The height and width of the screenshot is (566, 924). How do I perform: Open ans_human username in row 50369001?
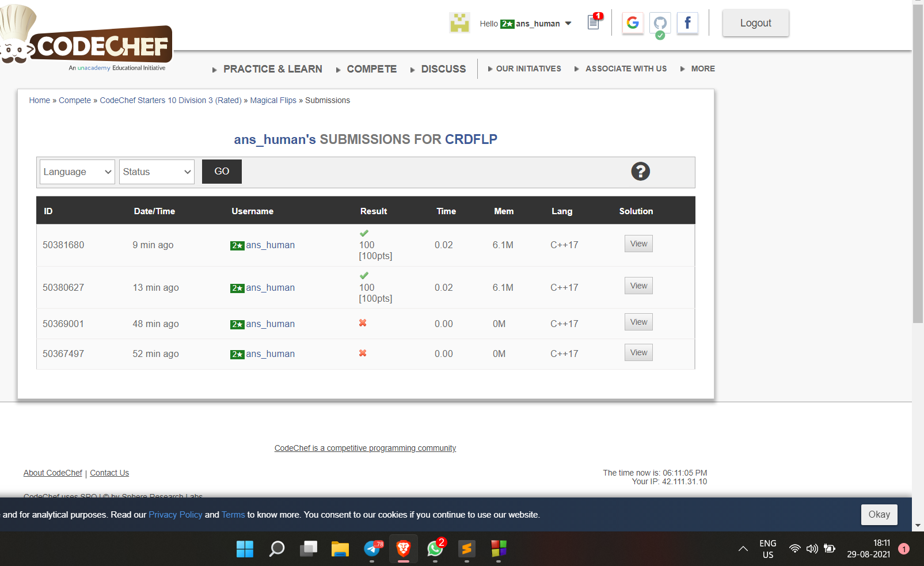coord(270,324)
